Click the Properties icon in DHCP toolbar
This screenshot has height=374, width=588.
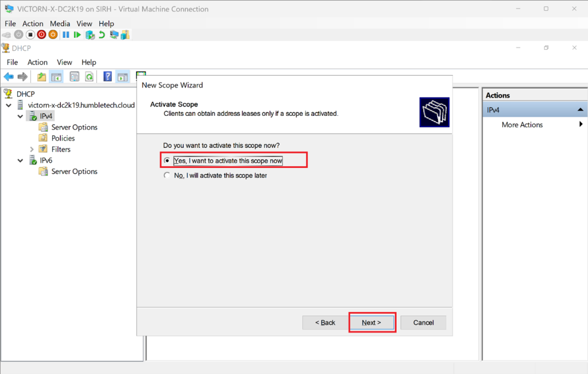pyautogui.click(x=74, y=77)
